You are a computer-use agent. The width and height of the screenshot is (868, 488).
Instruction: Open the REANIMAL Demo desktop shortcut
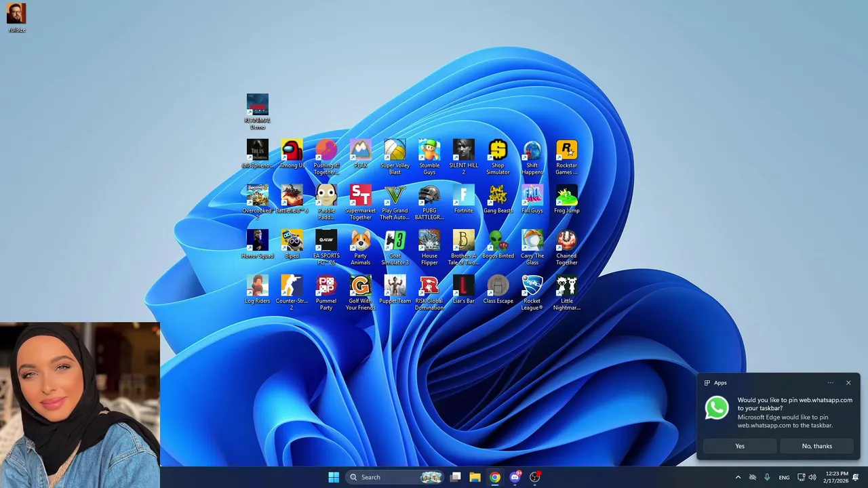point(258,112)
